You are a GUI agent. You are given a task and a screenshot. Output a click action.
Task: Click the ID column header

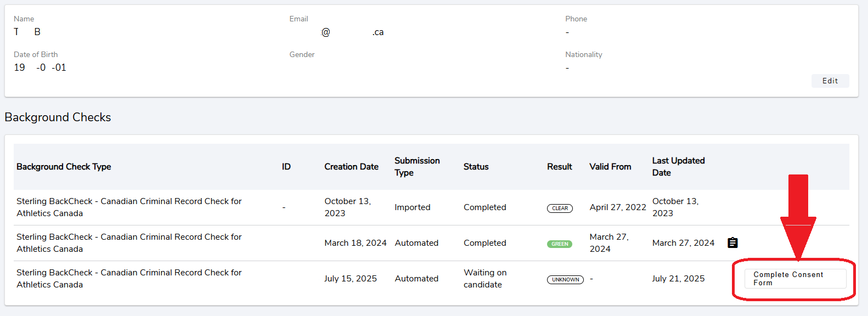pos(286,167)
